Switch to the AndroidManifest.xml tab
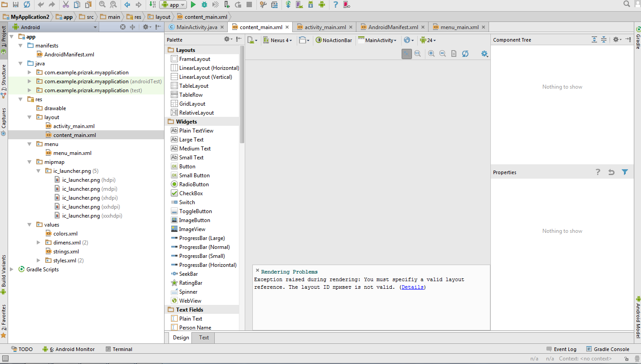641x364 pixels. tap(393, 27)
